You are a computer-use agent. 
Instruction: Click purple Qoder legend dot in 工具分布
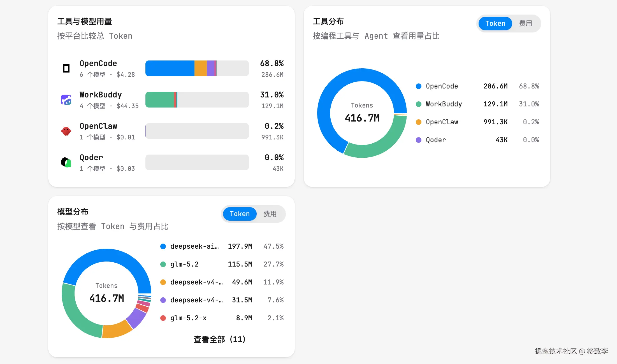tap(419, 140)
